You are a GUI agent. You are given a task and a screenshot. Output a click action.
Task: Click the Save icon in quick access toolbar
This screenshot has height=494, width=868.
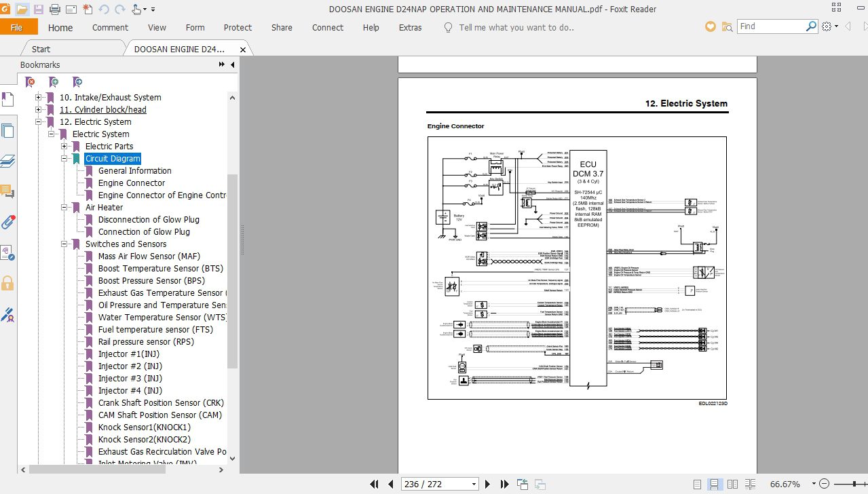(x=39, y=9)
